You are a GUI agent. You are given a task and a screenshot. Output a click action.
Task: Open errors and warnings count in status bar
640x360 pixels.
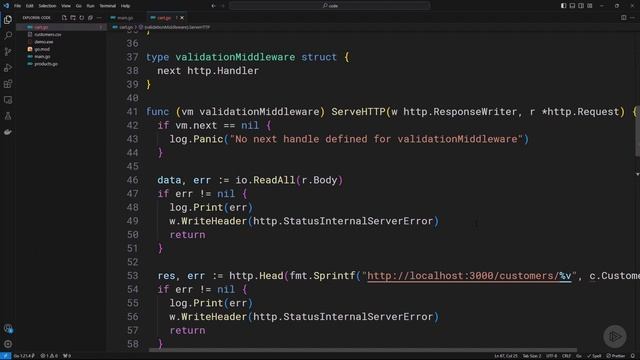(x=49, y=356)
